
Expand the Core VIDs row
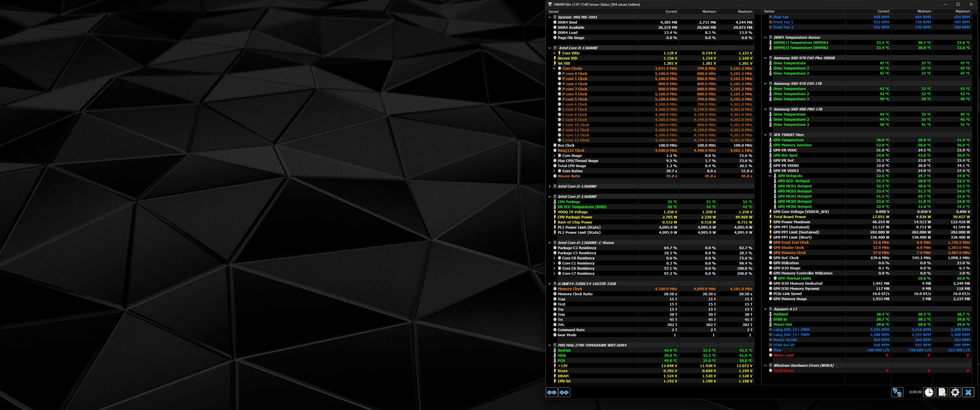coord(554,53)
